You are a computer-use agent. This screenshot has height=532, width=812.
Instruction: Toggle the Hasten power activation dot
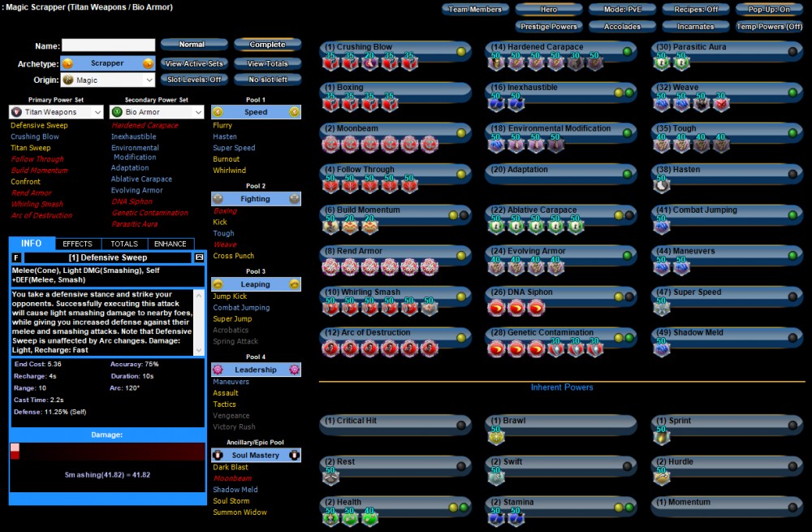[x=794, y=175]
